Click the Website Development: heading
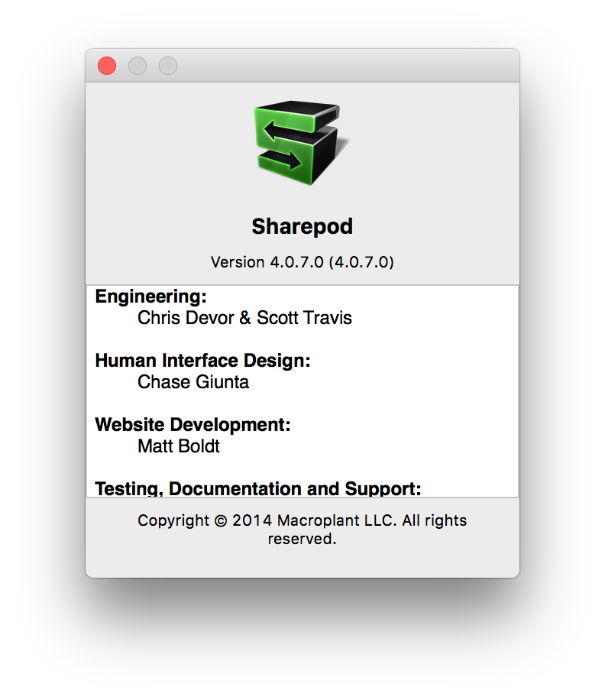 [x=192, y=425]
